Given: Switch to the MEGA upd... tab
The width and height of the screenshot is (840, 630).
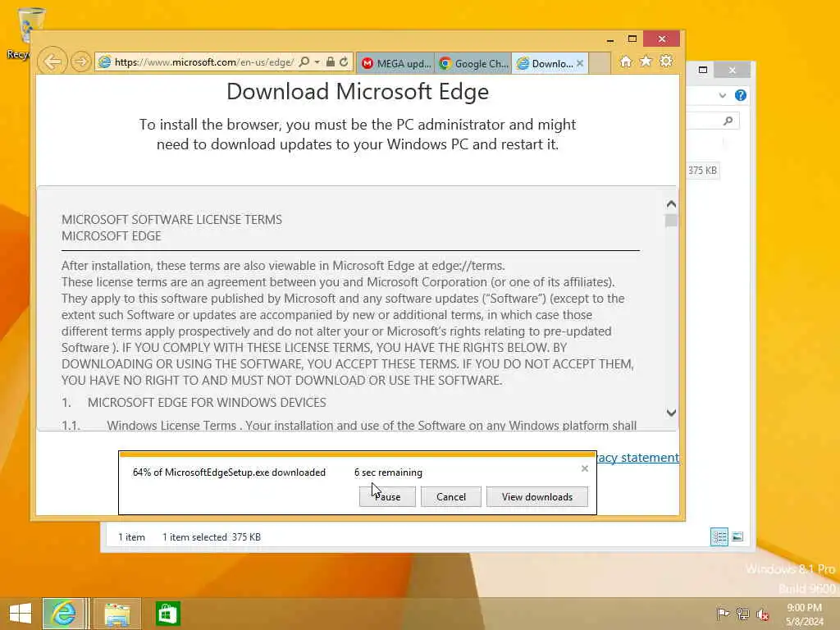Looking at the screenshot, I should (x=395, y=64).
